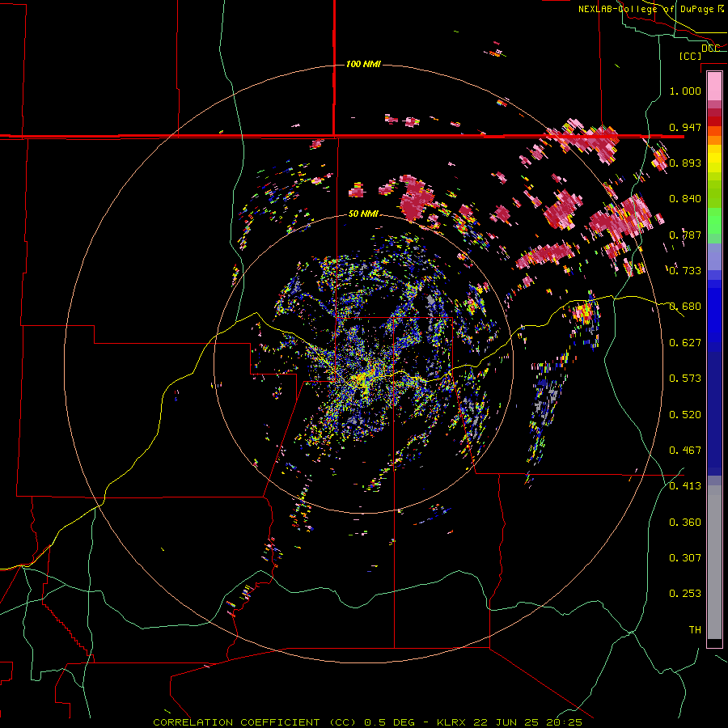Image resolution: width=728 pixels, height=728 pixels.
Task: Click the TH label at the legend bottom
Action: pyautogui.click(x=695, y=630)
